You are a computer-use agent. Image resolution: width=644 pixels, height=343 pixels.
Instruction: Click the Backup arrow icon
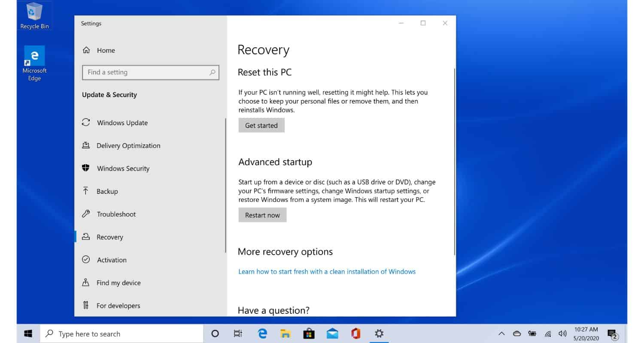click(x=86, y=191)
